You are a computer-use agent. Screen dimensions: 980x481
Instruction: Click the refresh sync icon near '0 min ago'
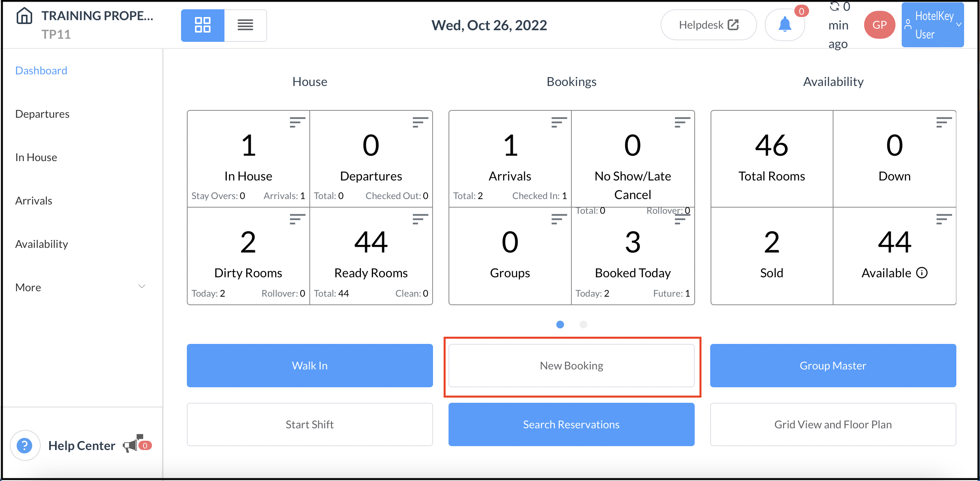click(834, 6)
